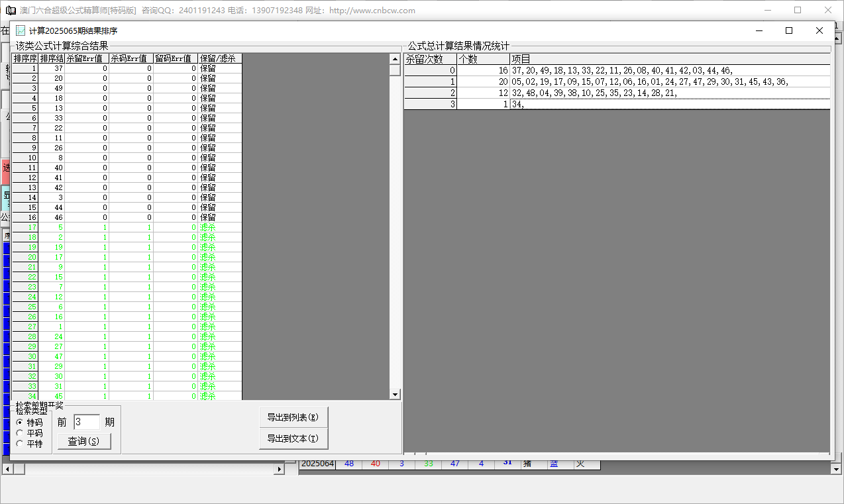The height and width of the screenshot is (504, 844).
Task: Click the 杀留Err值 column header
Action: click(x=86, y=58)
